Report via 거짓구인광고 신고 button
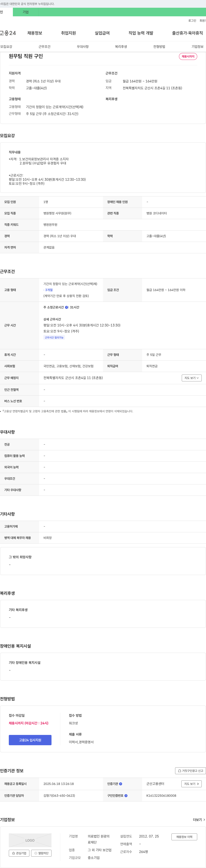The width and height of the screenshot is (206, 868). click(x=191, y=771)
